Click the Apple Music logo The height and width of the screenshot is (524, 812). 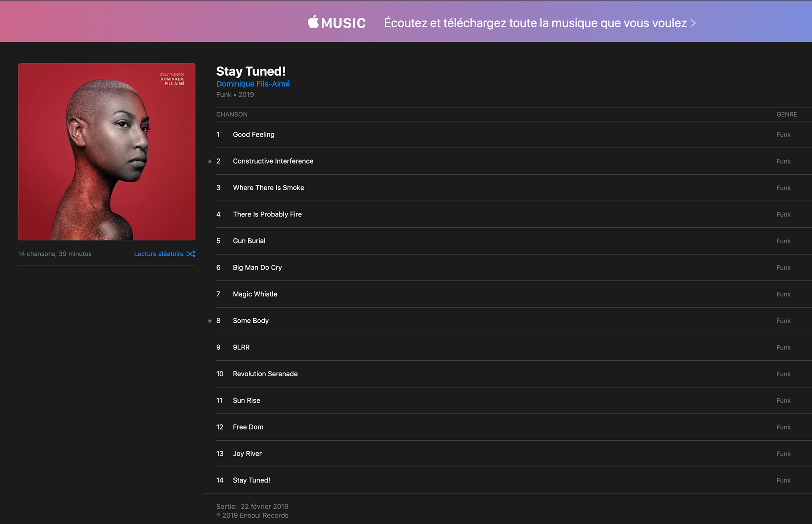337,22
